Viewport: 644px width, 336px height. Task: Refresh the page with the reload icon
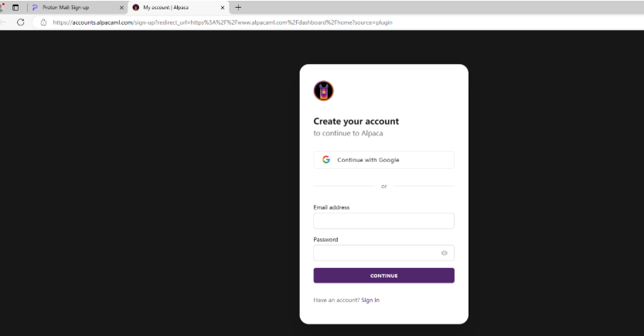point(21,22)
